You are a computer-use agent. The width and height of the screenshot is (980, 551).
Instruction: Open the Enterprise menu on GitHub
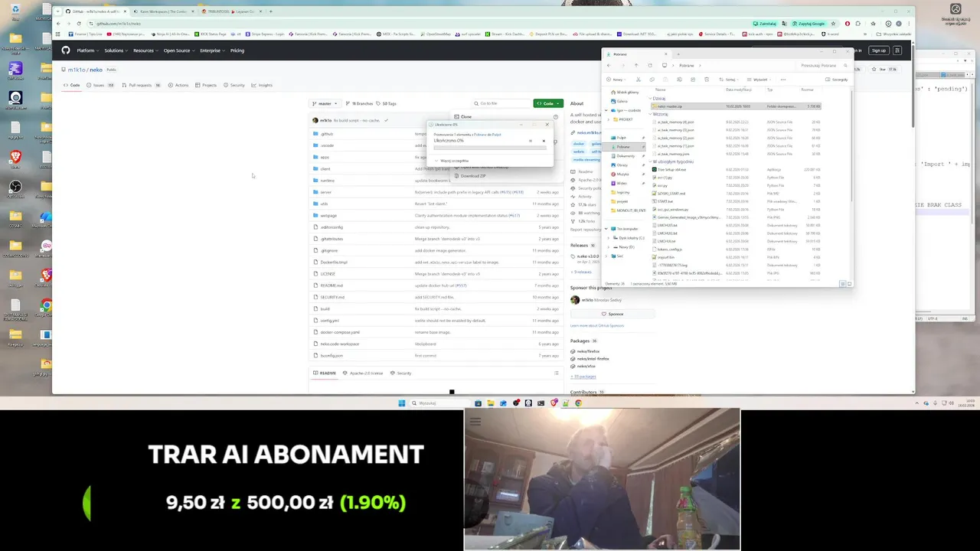212,51
